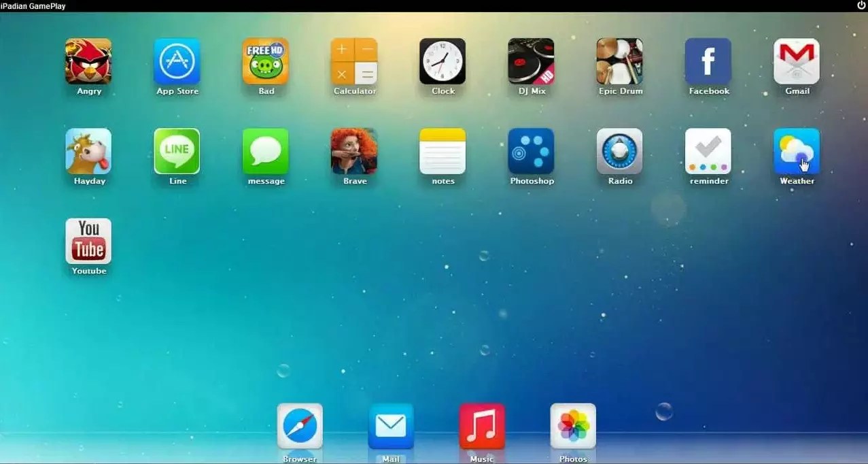Open the Music note icon in dock
Image resolution: width=868 pixels, height=464 pixels.
coord(482,427)
